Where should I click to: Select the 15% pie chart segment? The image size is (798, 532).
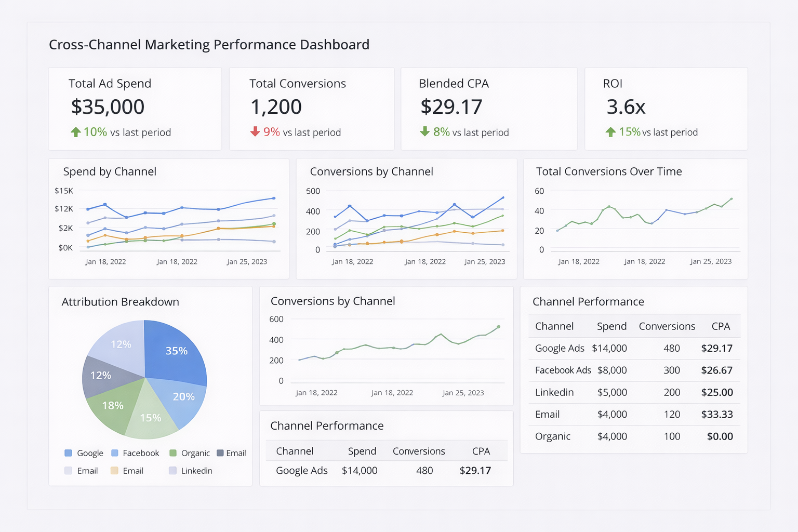click(152, 420)
